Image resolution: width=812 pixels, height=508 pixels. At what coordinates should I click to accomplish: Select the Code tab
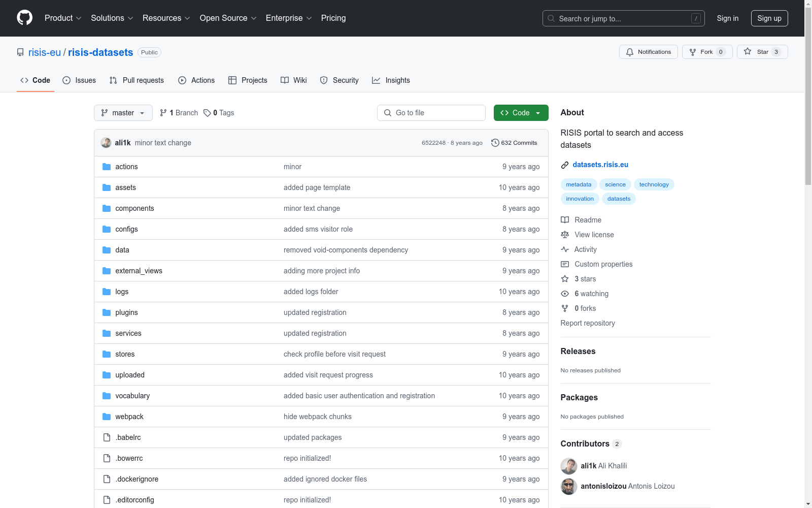(36, 80)
